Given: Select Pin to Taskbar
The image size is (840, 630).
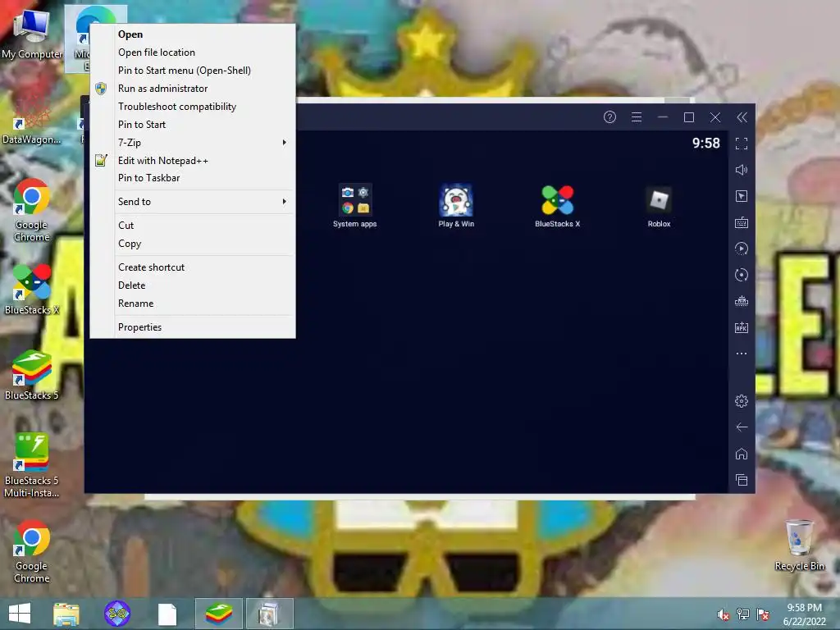Looking at the screenshot, I should [x=193, y=178].
